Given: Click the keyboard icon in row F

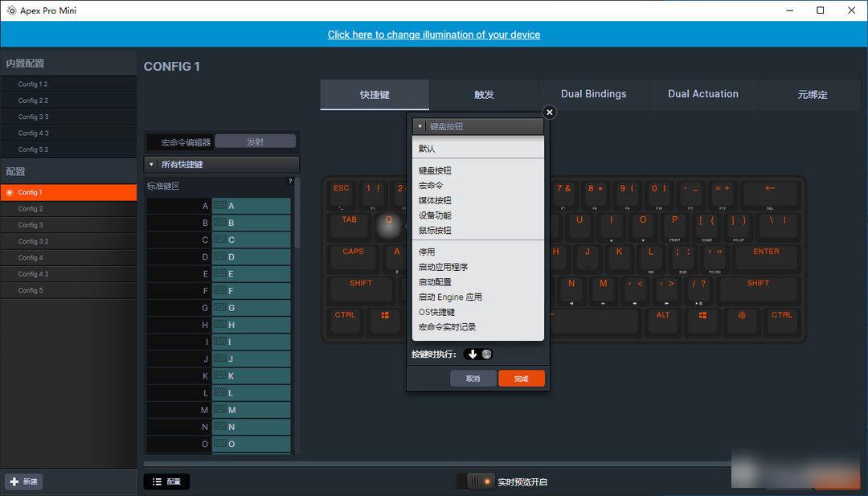Looking at the screenshot, I should click(x=219, y=291).
